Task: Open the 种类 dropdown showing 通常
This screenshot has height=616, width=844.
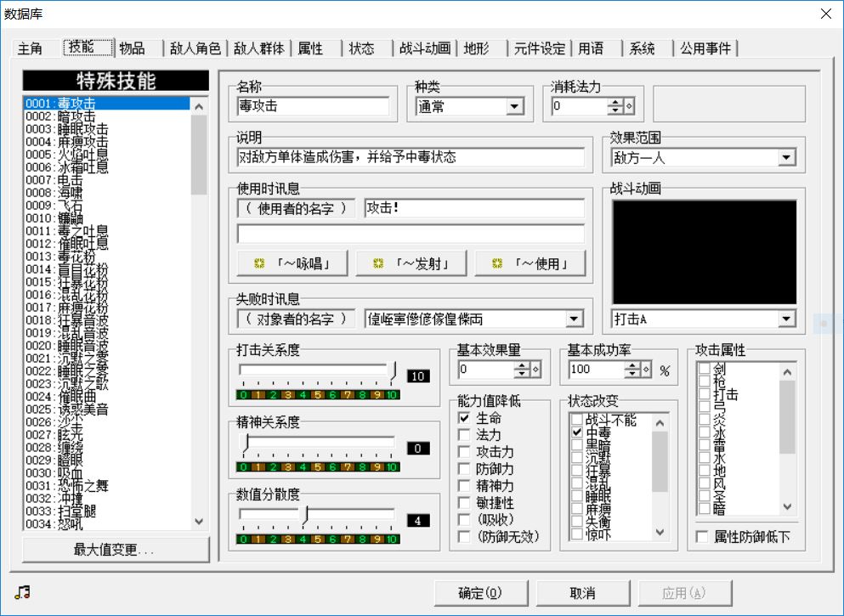Action: pyautogui.click(x=513, y=107)
